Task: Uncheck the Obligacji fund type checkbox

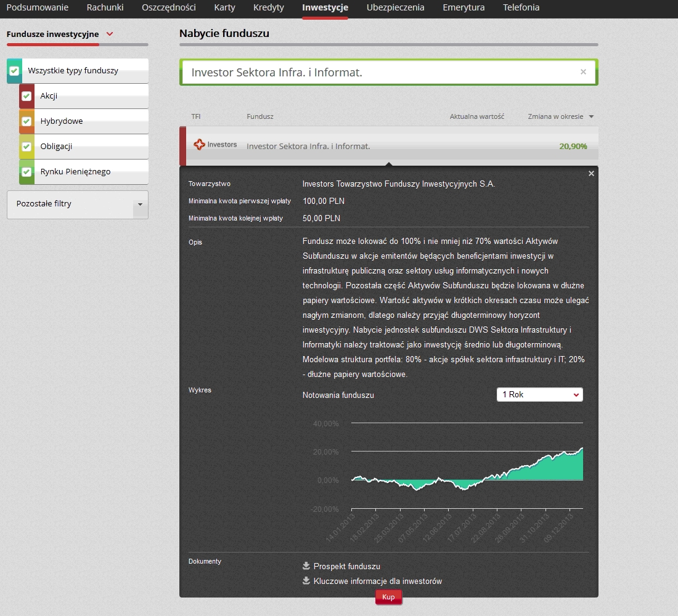Action: click(27, 147)
